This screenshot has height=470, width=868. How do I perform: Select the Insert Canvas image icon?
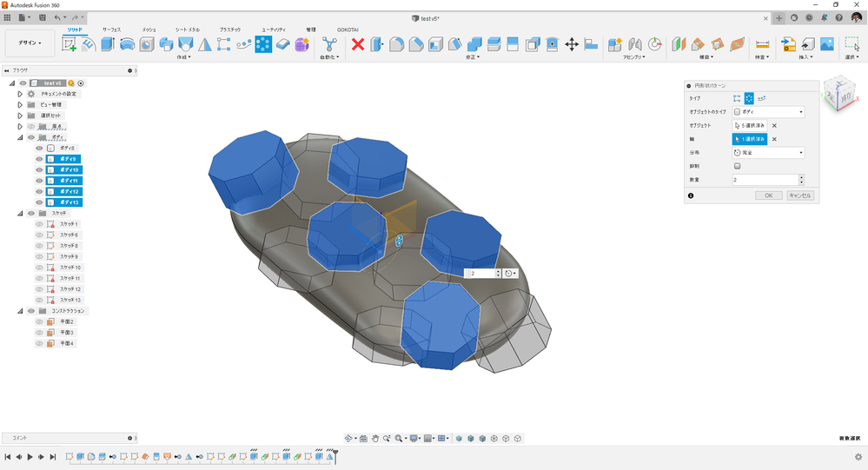coord(827,44)
